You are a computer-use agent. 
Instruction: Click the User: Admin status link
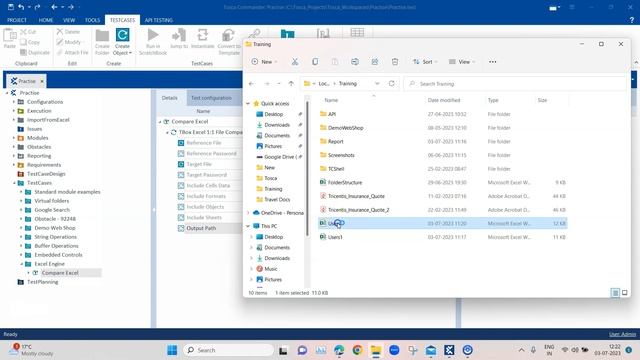622,334
